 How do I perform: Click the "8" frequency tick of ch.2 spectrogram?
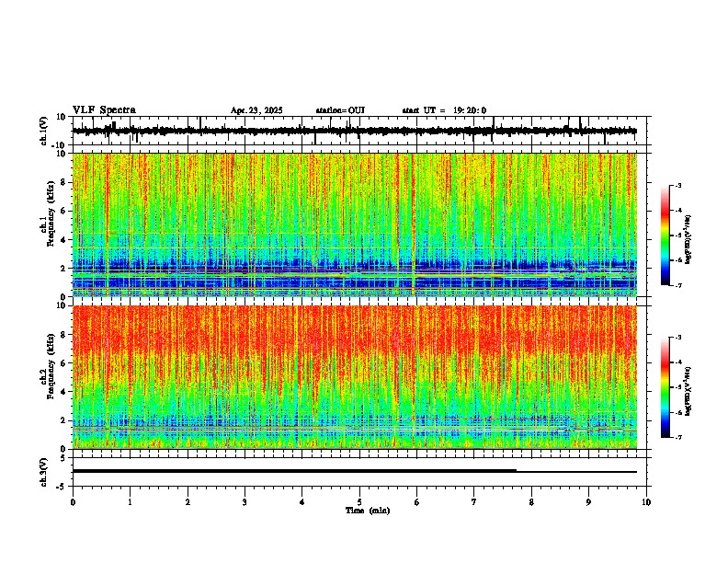pyautogui.click(x=64, y=335)
